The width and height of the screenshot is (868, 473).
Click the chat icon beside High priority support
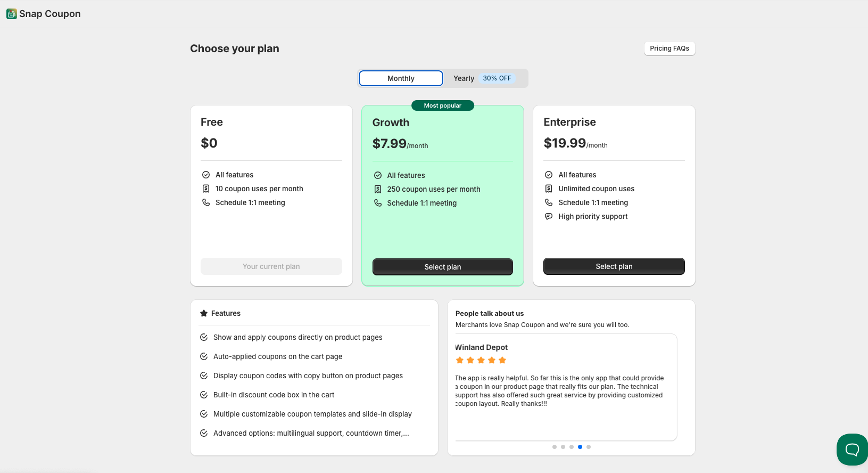[x=549, y=216]
